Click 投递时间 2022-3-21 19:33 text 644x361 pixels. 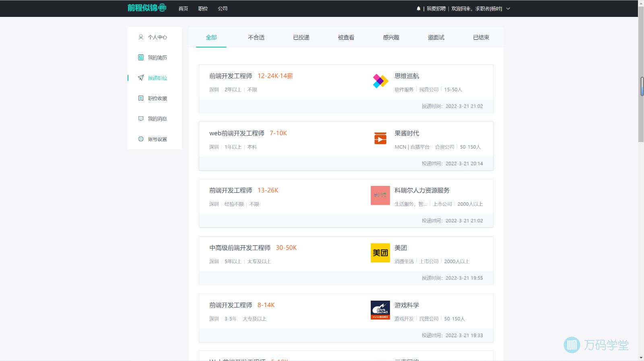pyautogui.click(x=452, y=335)
